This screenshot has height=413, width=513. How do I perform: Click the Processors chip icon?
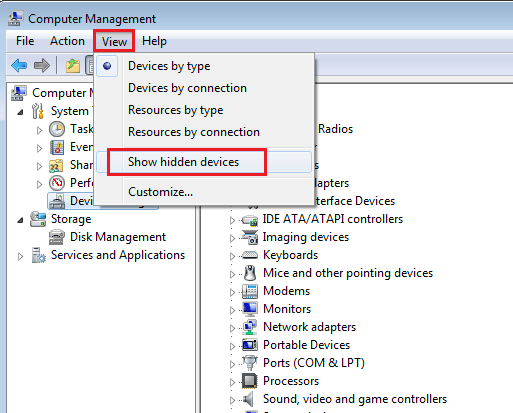pos(249,381)
